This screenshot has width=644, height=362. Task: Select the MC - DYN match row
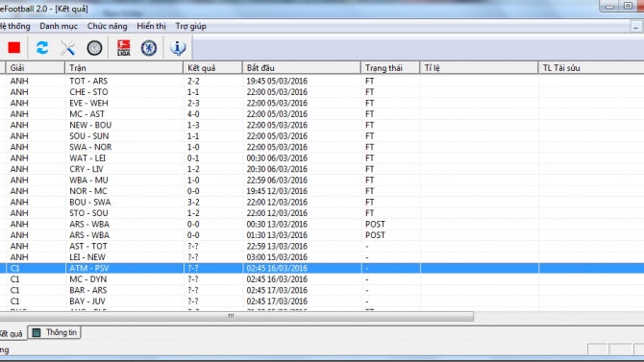coord(322,279)
